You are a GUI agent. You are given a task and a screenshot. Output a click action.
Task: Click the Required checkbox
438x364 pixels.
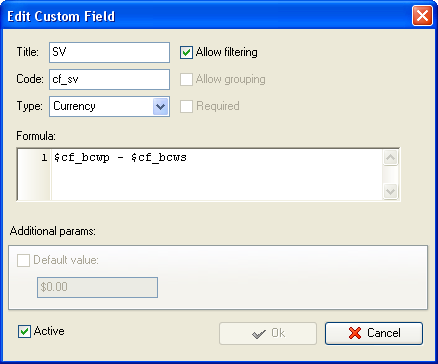point(186,107)
